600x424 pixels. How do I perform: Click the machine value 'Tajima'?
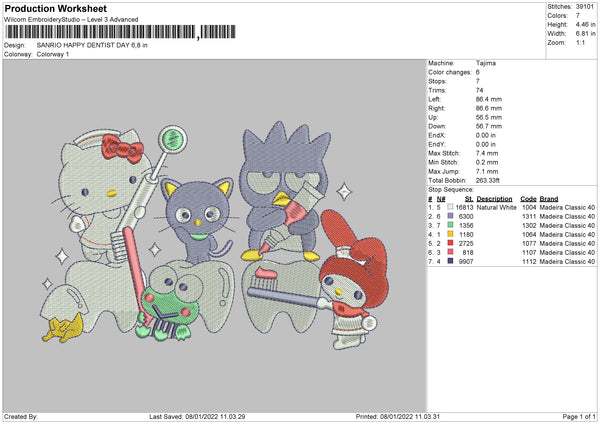[486, 63]
